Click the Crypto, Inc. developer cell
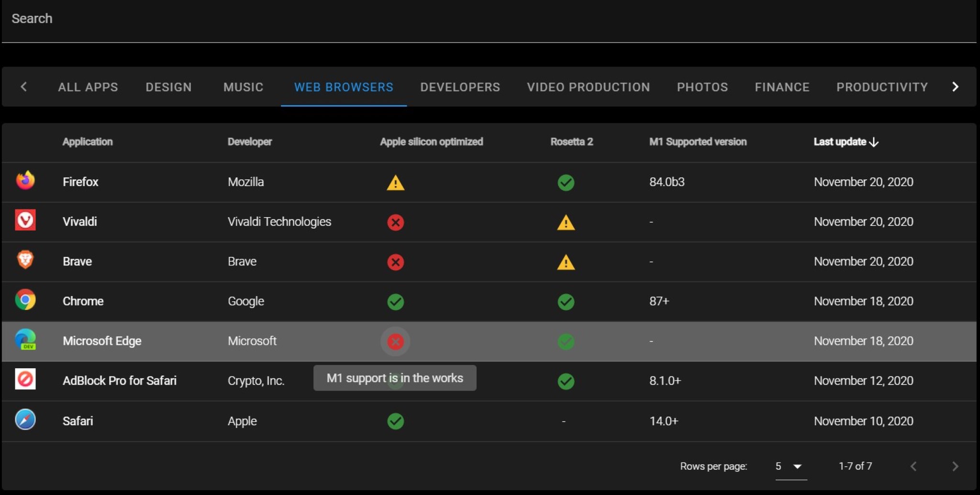980x495 pixels. (256, 381)
